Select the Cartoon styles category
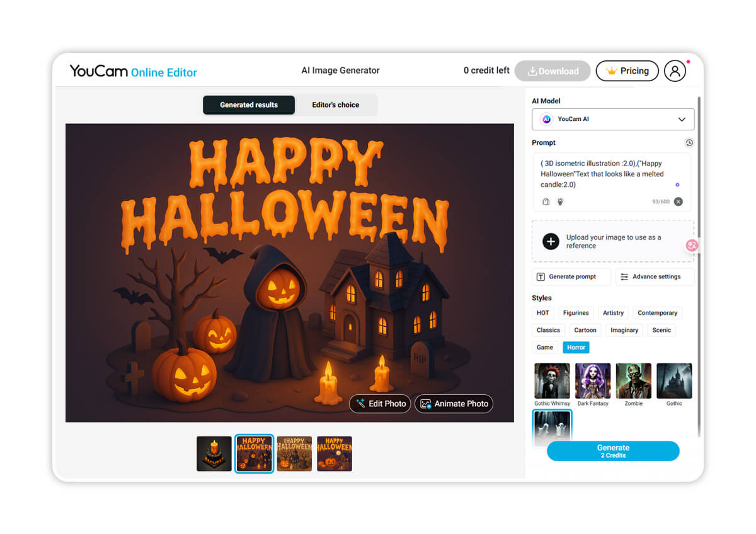This screenshot has width=756, height=534. tap(585, 330)
